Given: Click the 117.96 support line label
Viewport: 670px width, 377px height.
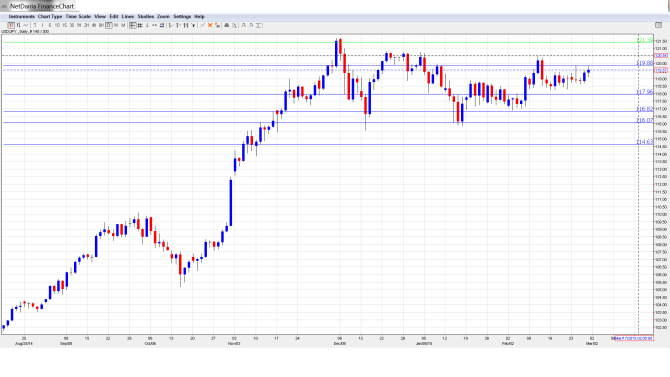Looking at the screenshot, I should tap(645, 92).
